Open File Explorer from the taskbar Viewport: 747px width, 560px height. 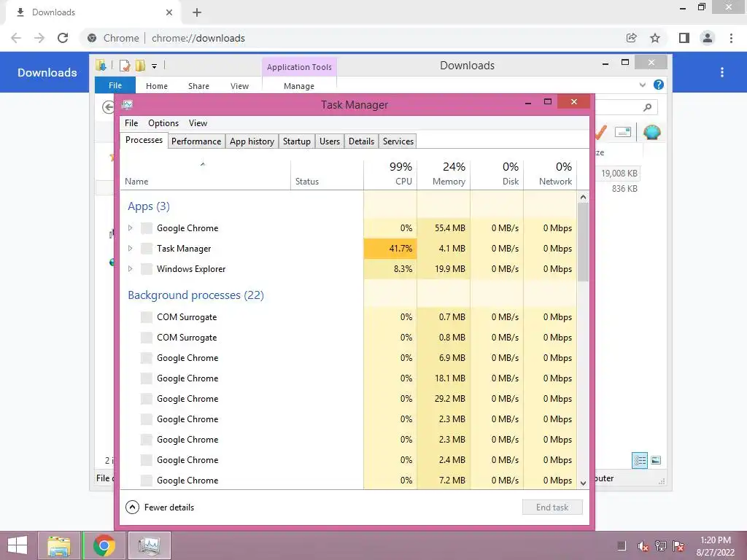pyautogui.click(x=58, y=545)
